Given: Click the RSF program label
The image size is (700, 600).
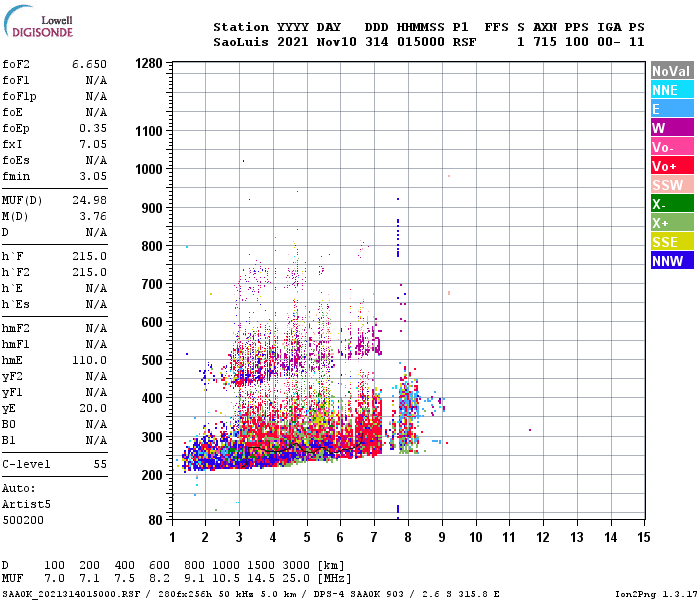Looking at the screenshot, I should click(x=464, y=42).
